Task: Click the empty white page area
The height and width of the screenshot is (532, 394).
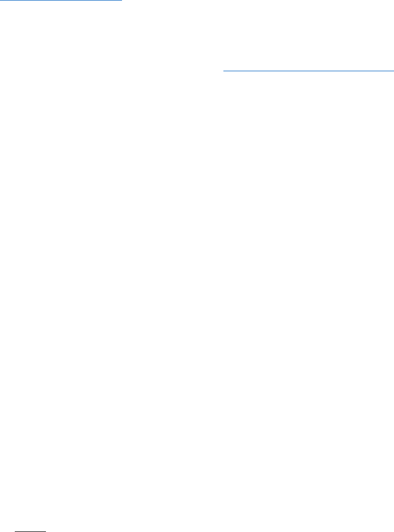Action: point(197,271)
